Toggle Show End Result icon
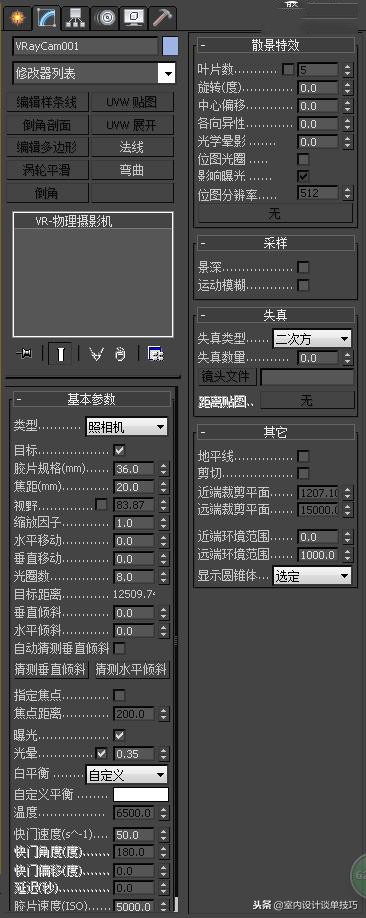This screenshot has height=918, width=366. pyautogui.click(x=60, y=354)
